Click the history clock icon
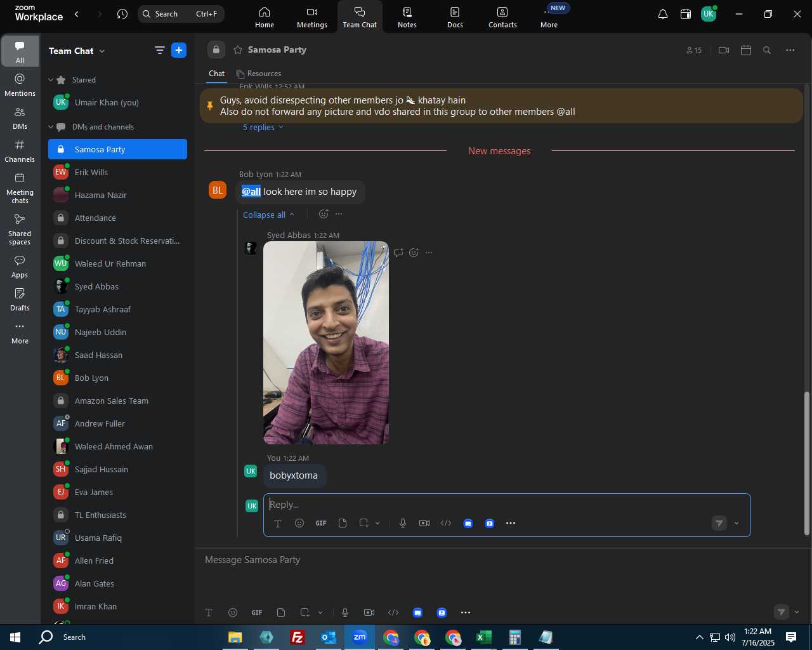 click(122, 14)
